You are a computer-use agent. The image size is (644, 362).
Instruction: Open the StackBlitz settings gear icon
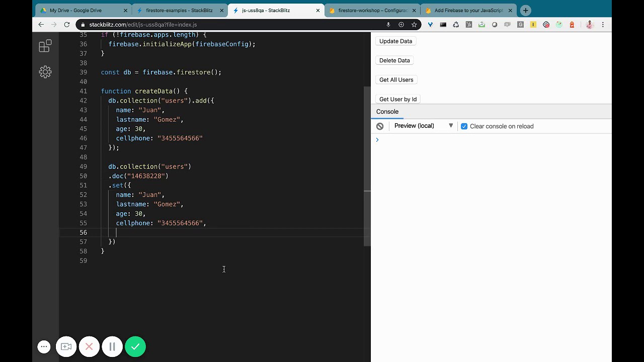click(45, 72)
